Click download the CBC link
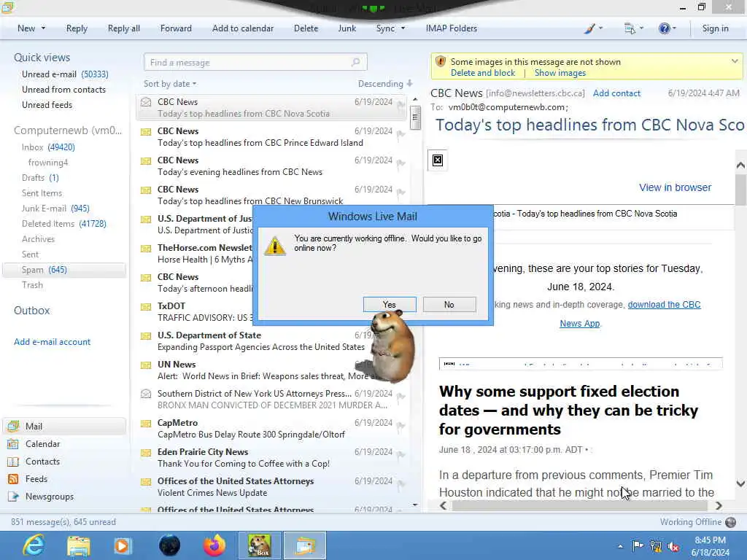This screenshot has width=747, height=560. pos(664,305)
